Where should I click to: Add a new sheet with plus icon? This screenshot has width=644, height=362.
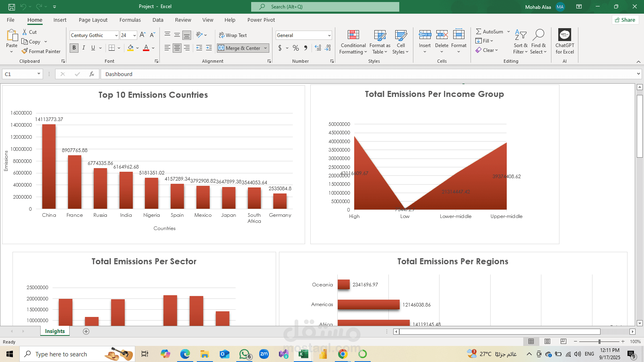(x=86, y=331)
